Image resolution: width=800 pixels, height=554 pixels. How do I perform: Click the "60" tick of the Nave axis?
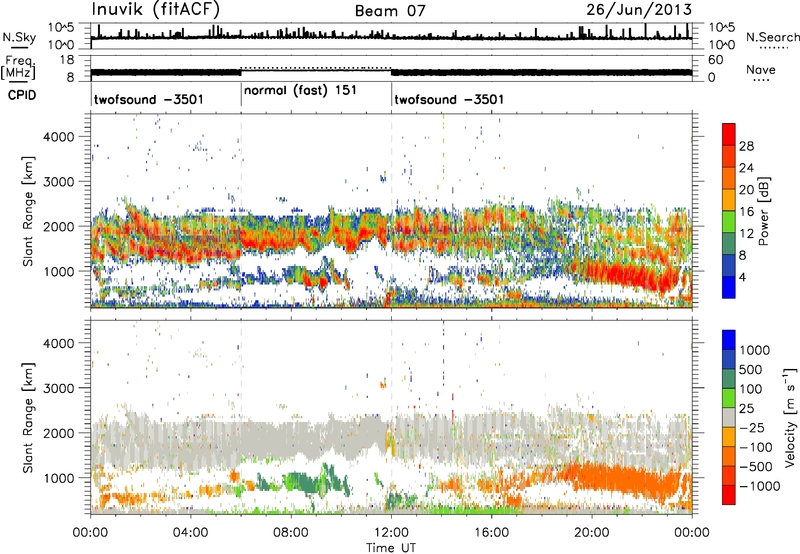[x=715, y=60]
